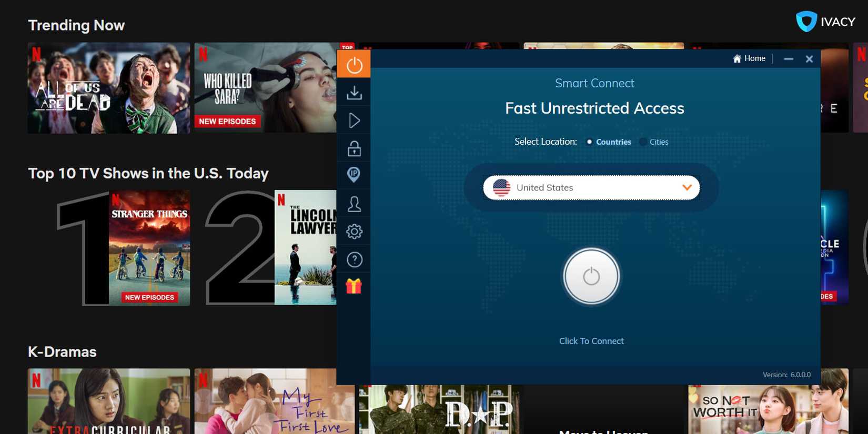Select the Cities radio option
This screenshot has height=434, width=868.
pos(643,142)
